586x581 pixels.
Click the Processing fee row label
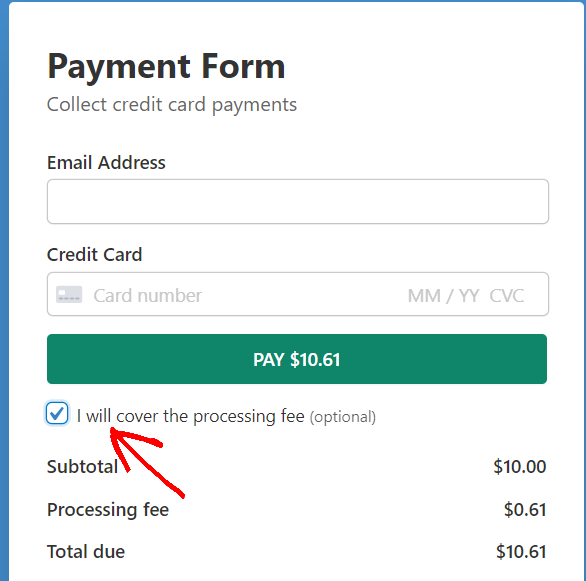108,510
